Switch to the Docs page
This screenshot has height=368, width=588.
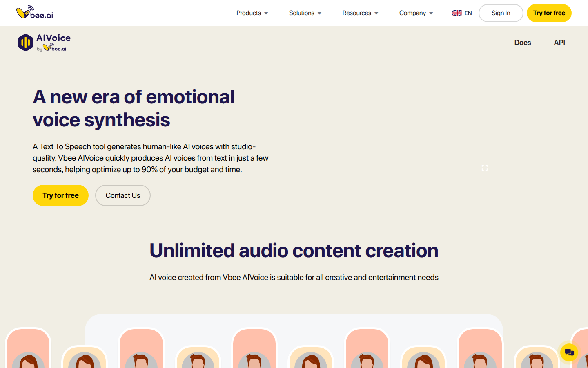click(522, 43)
